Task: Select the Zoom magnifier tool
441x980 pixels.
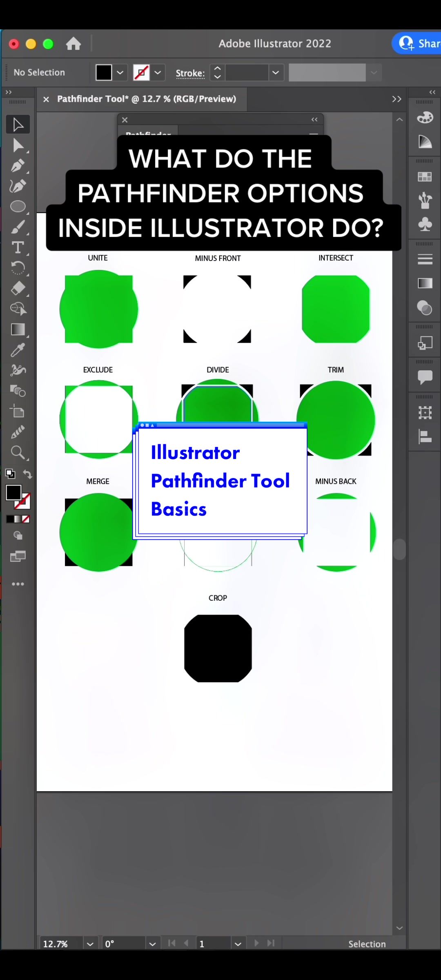Action: [18, 452]
